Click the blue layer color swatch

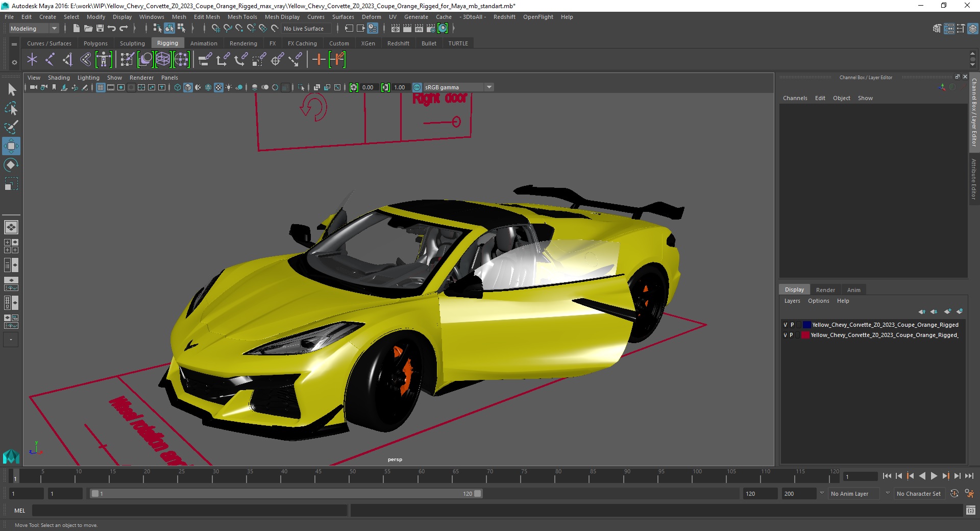click(806, 325)
